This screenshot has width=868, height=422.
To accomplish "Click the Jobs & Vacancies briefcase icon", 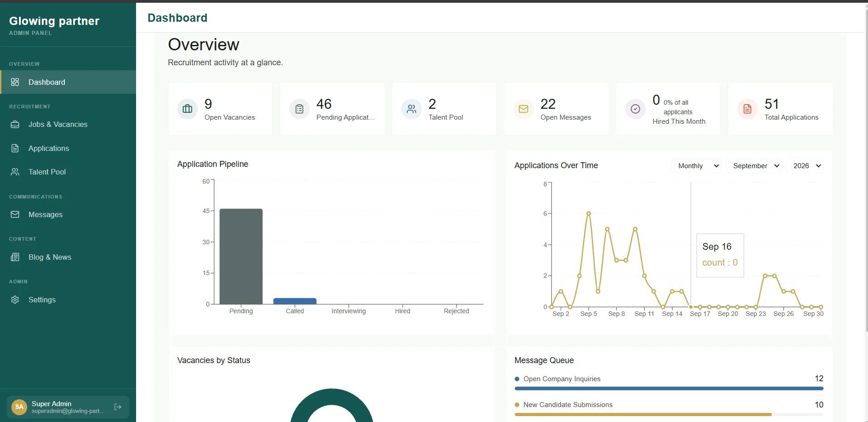I will point(15,124).
